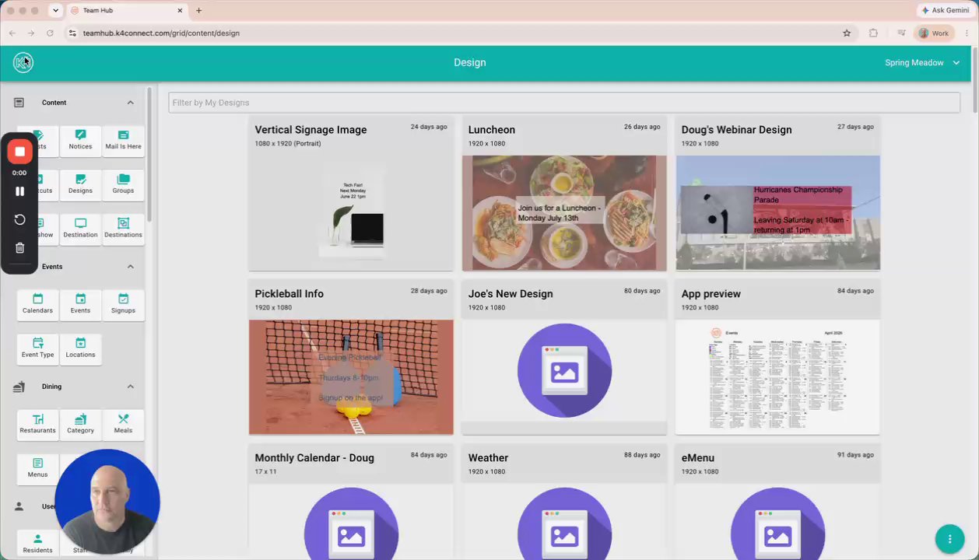Image resolution: width=979 pixels, height=560 pixels.
Task: Collapse the Content sidebar section
Action: 130,103
